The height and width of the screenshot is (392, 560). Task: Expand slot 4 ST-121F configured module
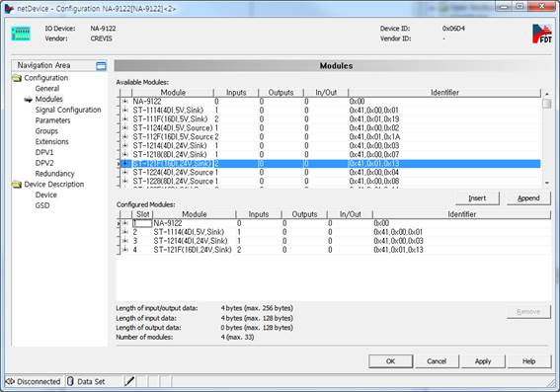(x=125, y=250)
